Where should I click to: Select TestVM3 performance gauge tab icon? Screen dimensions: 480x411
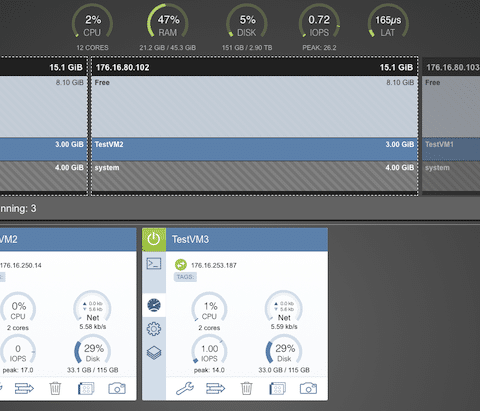[154, 305]
